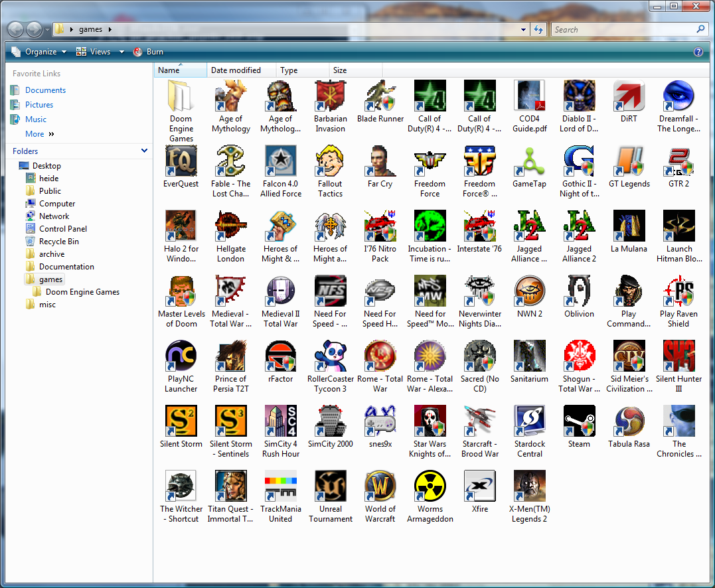Viewport: 715px width, 588px height.
Task: Select the Tabula Rasa shortcut icon
Action: [629, 421]
